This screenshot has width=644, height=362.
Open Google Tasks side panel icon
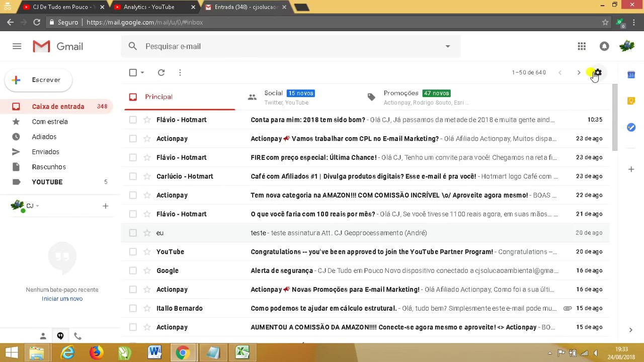point(631,127)
